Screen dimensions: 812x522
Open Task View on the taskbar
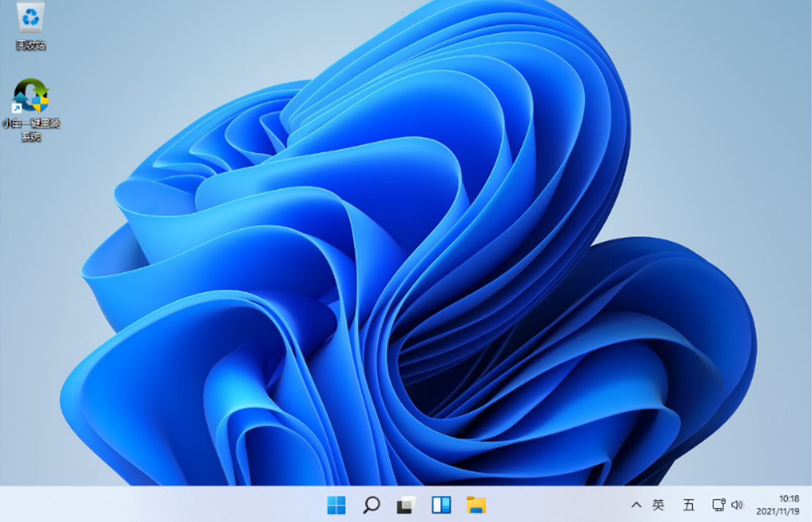(x=406, y=504)
